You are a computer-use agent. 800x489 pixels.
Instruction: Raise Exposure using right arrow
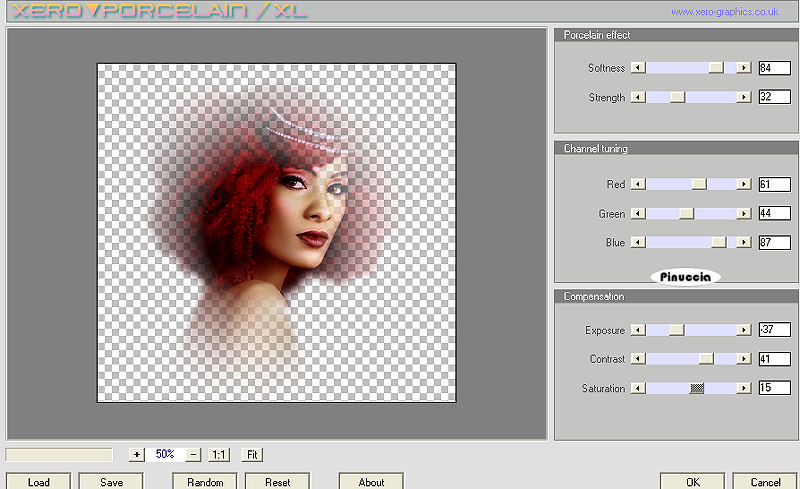click(x=744, y=330)
